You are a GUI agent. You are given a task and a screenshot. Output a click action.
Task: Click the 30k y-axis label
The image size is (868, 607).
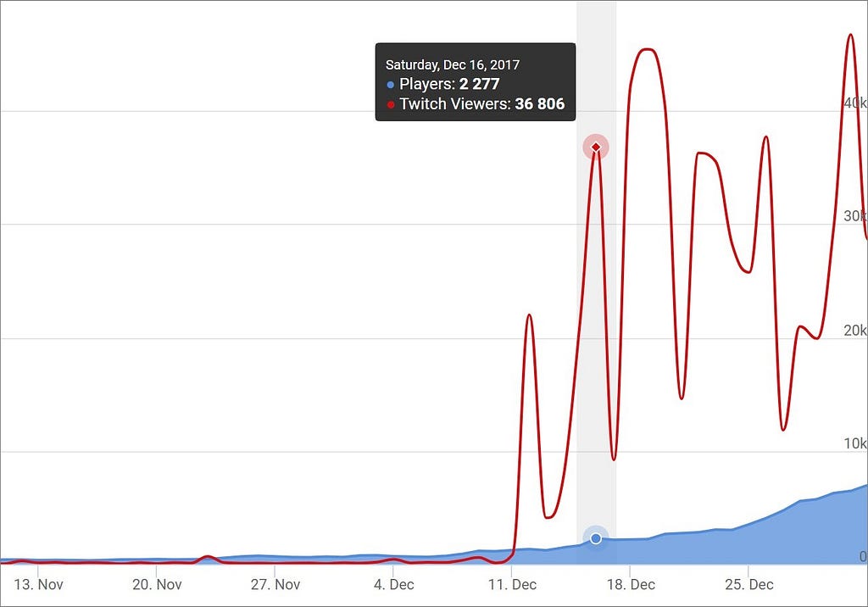[855, 216]
